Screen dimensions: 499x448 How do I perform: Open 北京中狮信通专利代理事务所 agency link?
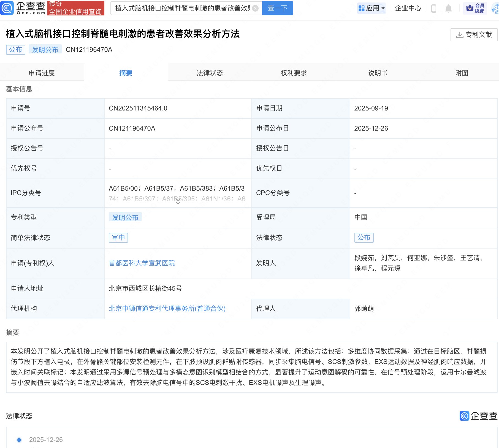pos(167,309)
